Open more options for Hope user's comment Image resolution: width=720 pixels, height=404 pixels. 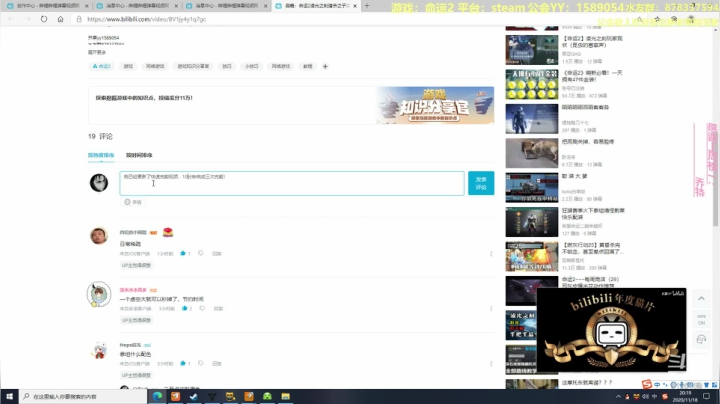tap(491, 364)
